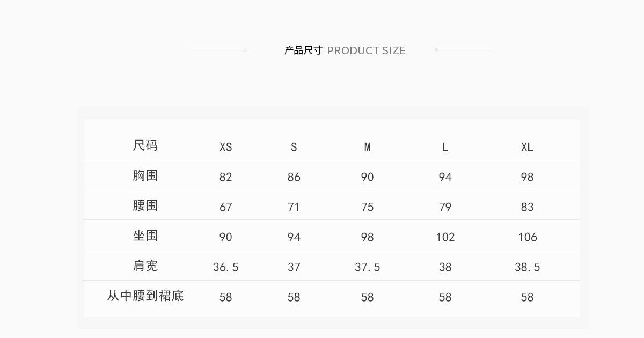
Task: Select the L size column header
Action: click(445, 147)
